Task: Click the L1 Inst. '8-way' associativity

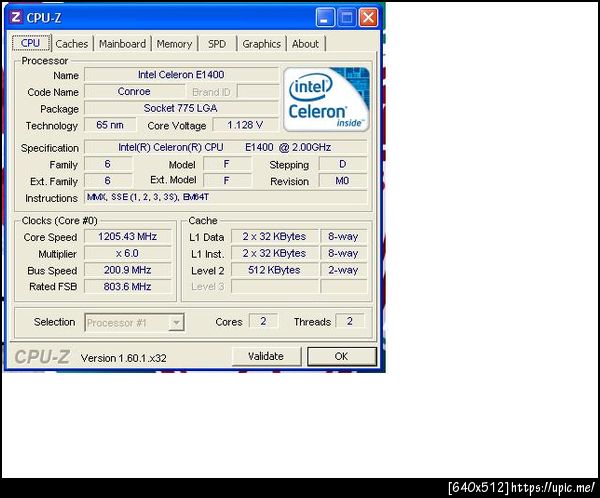Action: coord(343,253)
